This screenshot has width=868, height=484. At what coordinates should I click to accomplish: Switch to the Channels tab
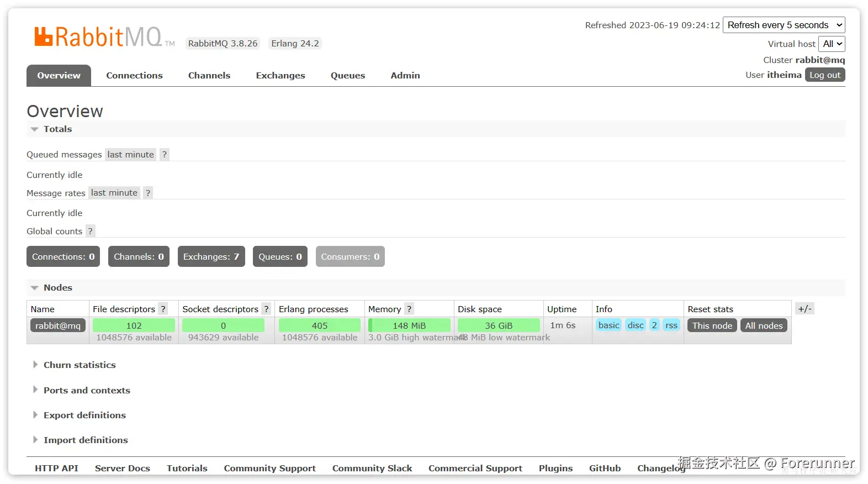(x=209, y=76)
